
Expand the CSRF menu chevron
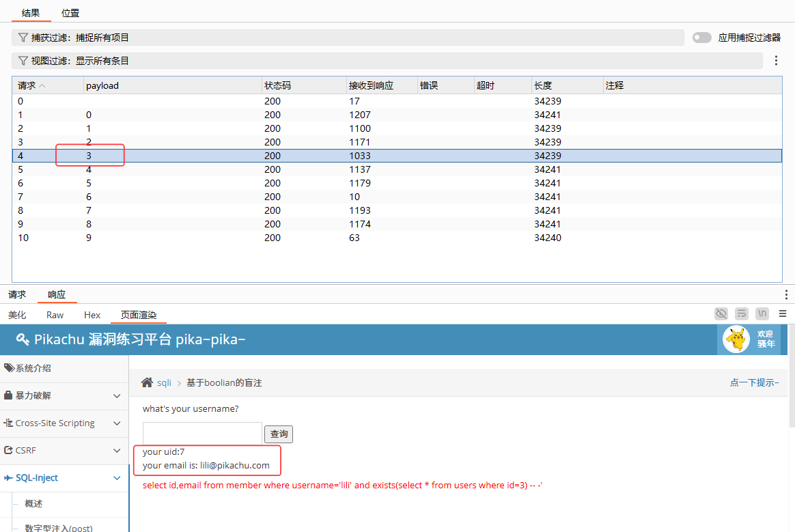point(117,450)
